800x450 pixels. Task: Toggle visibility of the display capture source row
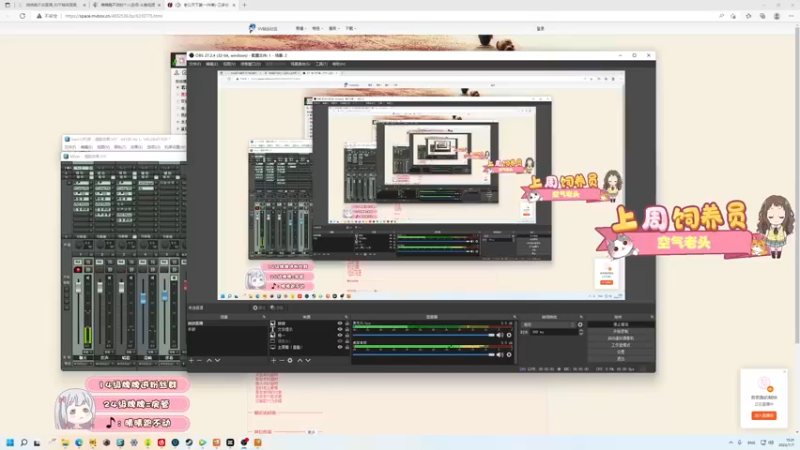click(x=340, y=347)
